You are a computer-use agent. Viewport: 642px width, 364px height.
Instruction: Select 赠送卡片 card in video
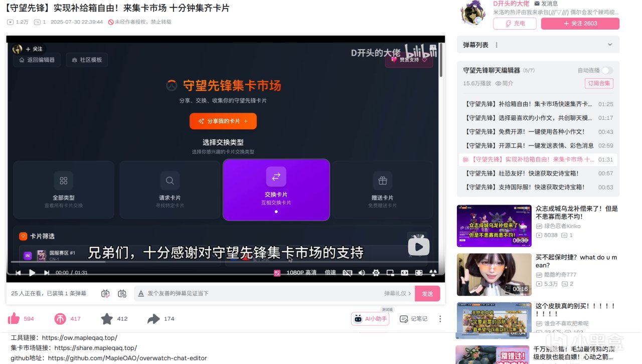pos(383,190)
